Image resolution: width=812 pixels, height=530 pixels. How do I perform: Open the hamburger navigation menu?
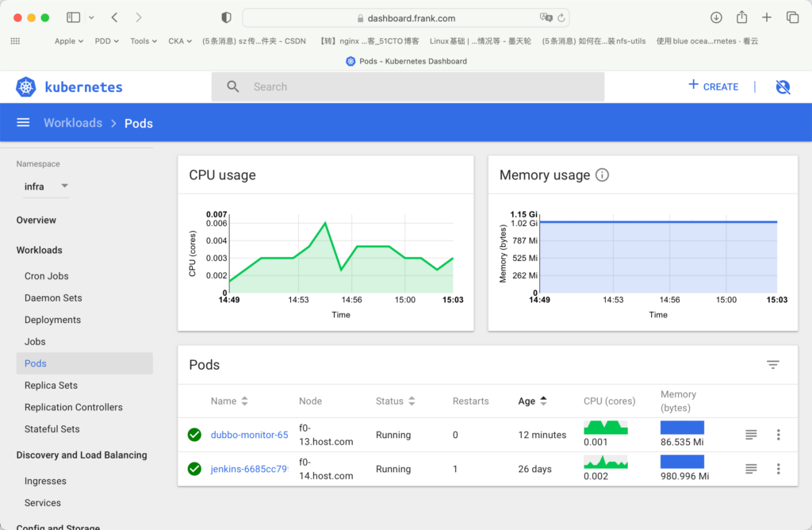tap(23, 123)
